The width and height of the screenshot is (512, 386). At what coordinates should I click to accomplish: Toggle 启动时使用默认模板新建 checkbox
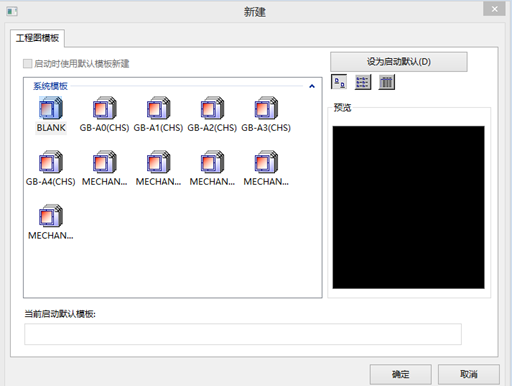[27, 63]
